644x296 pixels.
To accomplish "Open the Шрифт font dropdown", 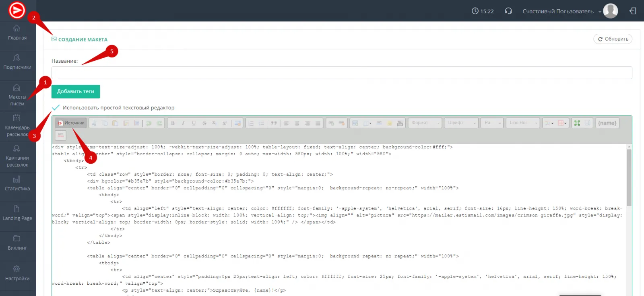I will tap(461, 123).
